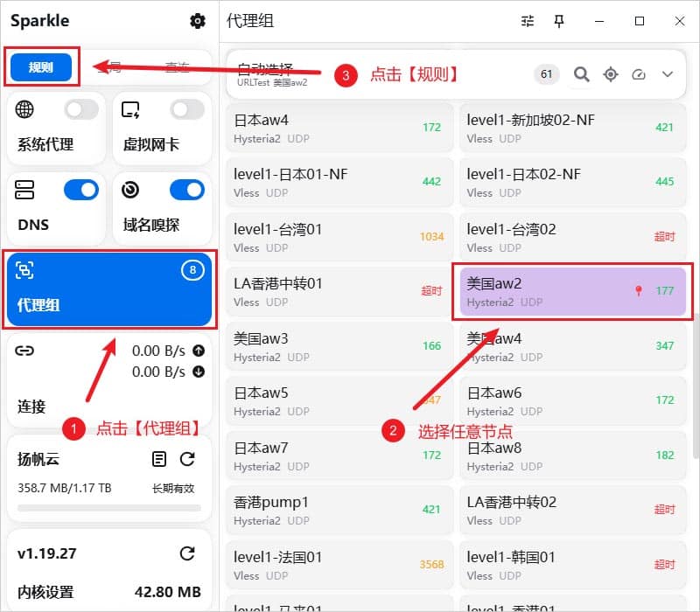
Task: Select the level1-新加坡02-NF node
Action: coord(573,128)
